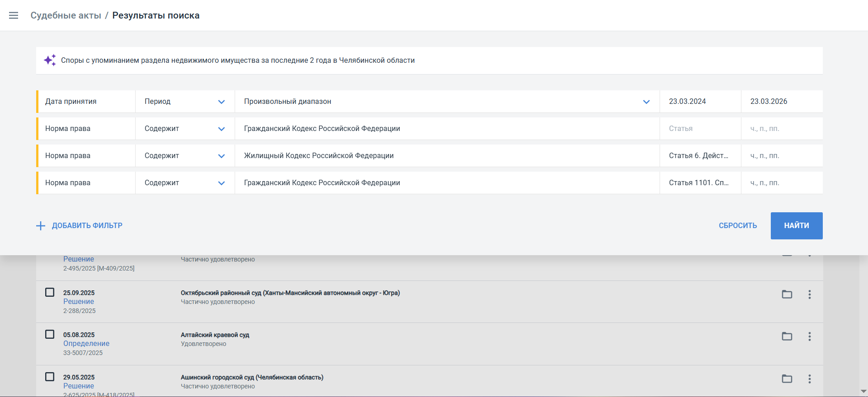
Task: Expand Содержит dropdown for Жилищный Кодекс filter
Action: click(221, 156)
